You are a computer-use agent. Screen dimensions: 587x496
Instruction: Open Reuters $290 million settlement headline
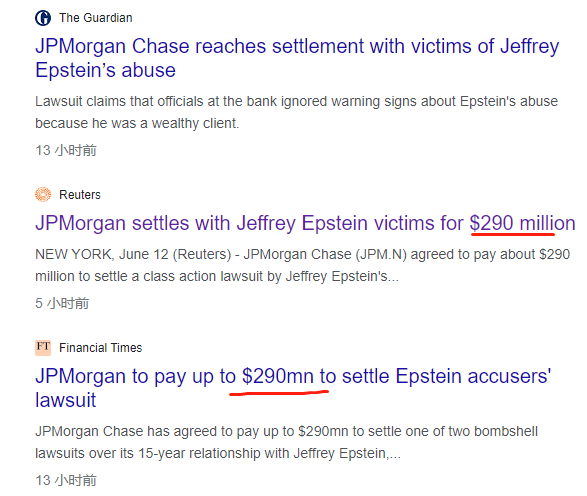click(305, 223)
